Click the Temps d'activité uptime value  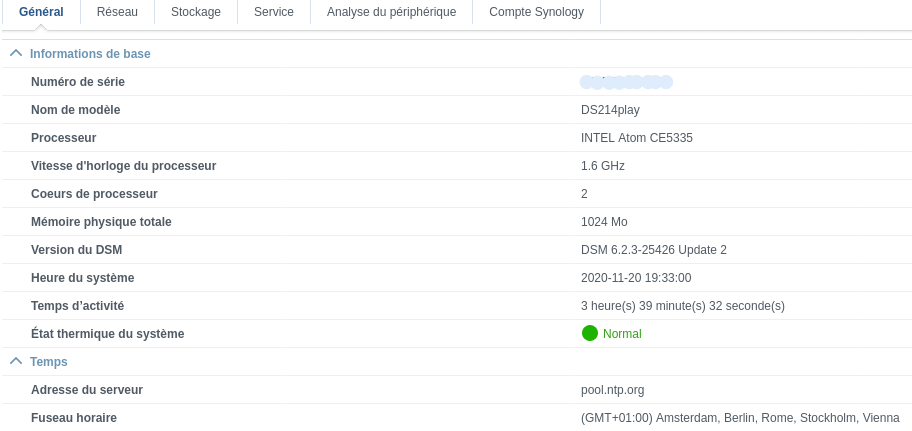[682, 306]
